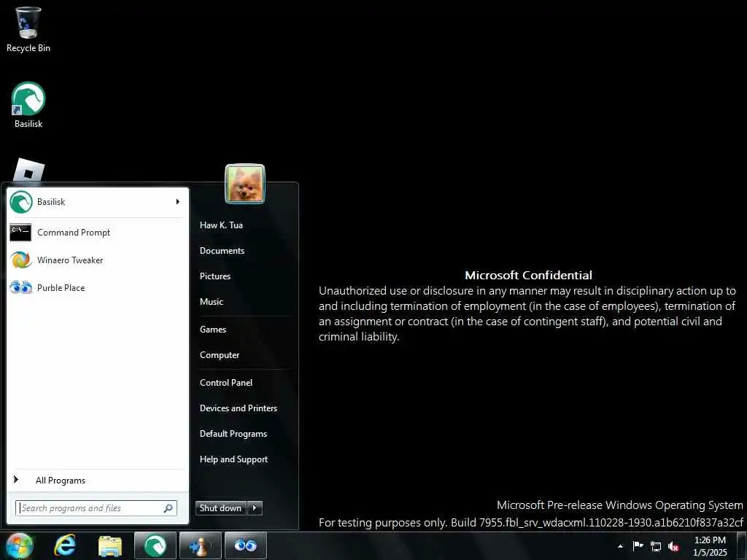Image resolution: width=747 pixels, height=560 pixels.
Task: Focus the Search programs and files box
Action: point(96,508)
